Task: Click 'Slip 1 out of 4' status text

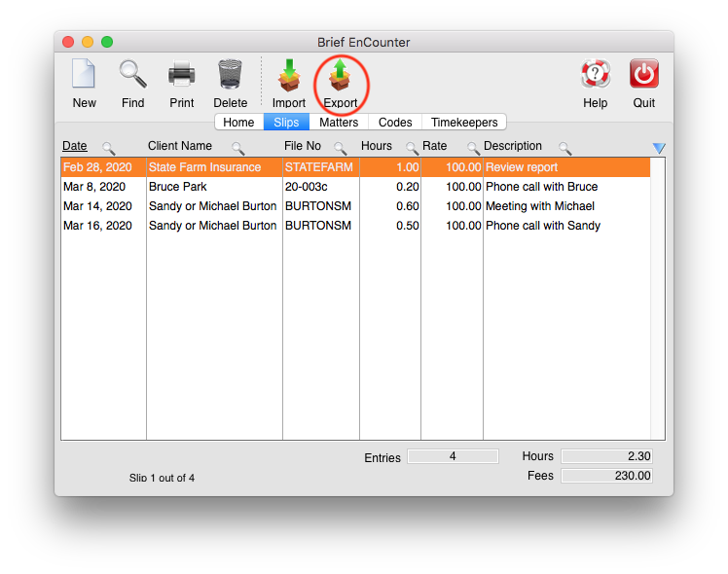Action: (x=162, y=478)
